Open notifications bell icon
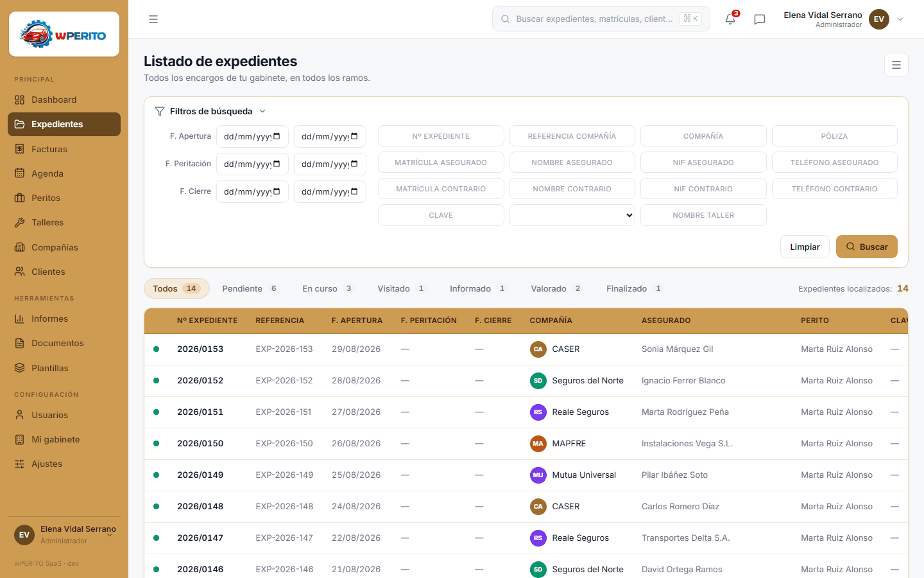The image size is (924, 578). pyautogui.click(x=730, y=19)
